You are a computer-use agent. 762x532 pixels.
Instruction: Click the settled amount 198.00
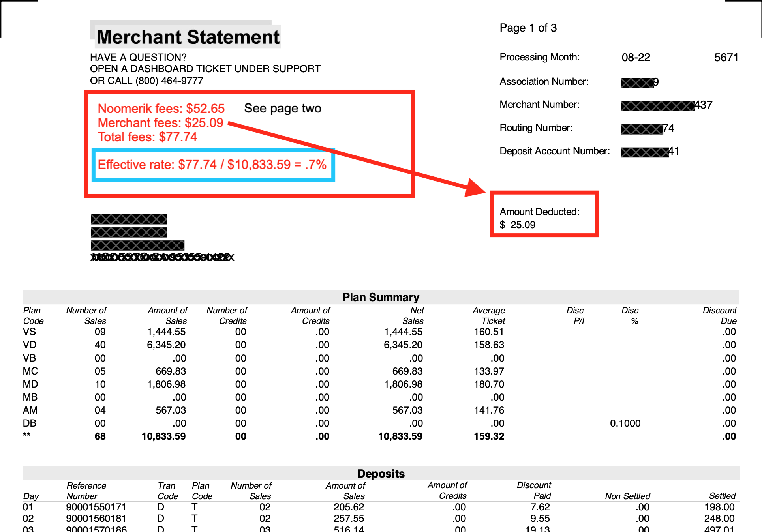pos(719,507)
